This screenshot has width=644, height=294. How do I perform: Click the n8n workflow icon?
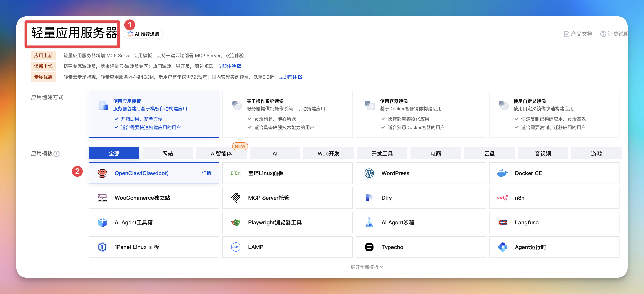502,198
